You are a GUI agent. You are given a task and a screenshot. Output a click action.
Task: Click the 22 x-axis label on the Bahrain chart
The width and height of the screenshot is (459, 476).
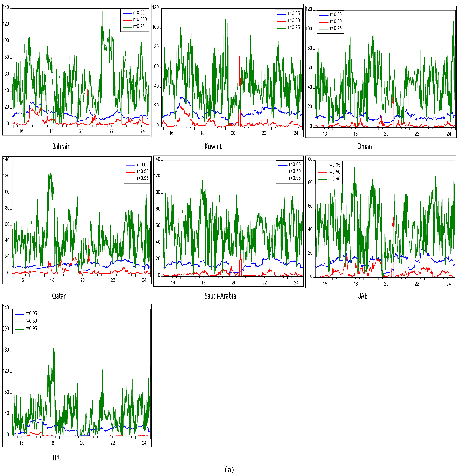(111, 131)
